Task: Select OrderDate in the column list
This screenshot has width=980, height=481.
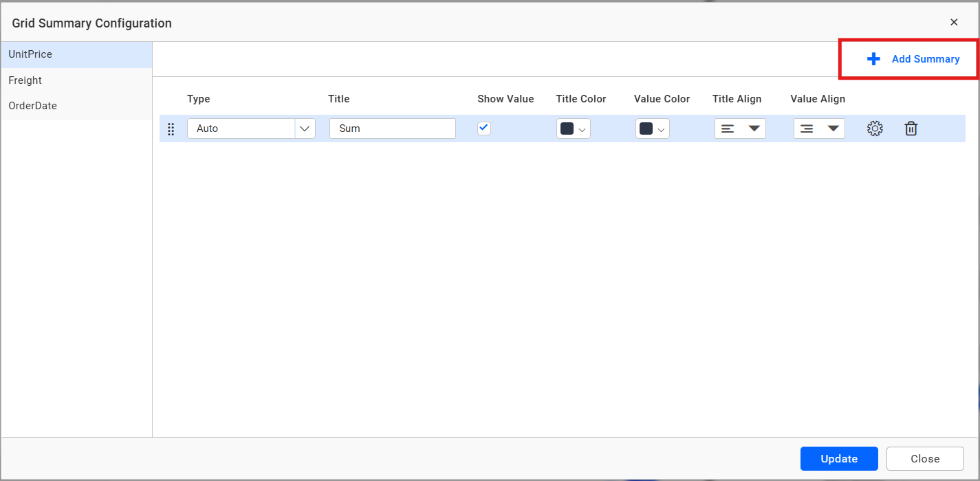Action: point(33,106)
